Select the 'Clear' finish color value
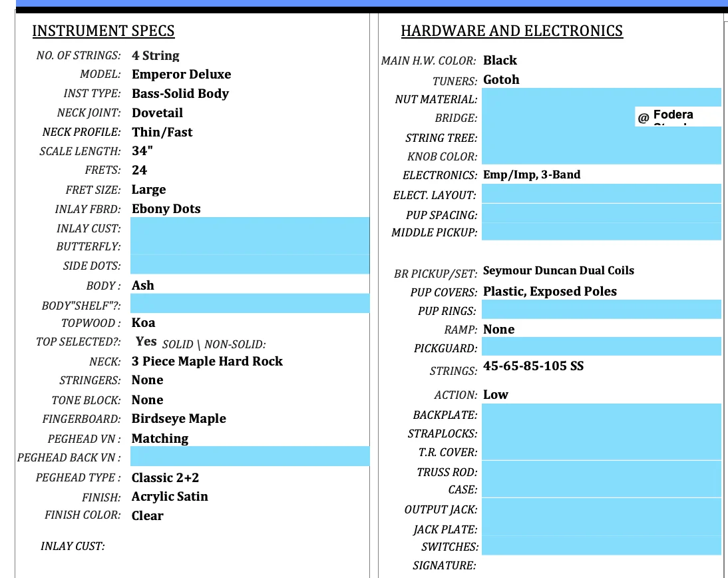This screenshot has width=728, height=578. pos(147,516)
